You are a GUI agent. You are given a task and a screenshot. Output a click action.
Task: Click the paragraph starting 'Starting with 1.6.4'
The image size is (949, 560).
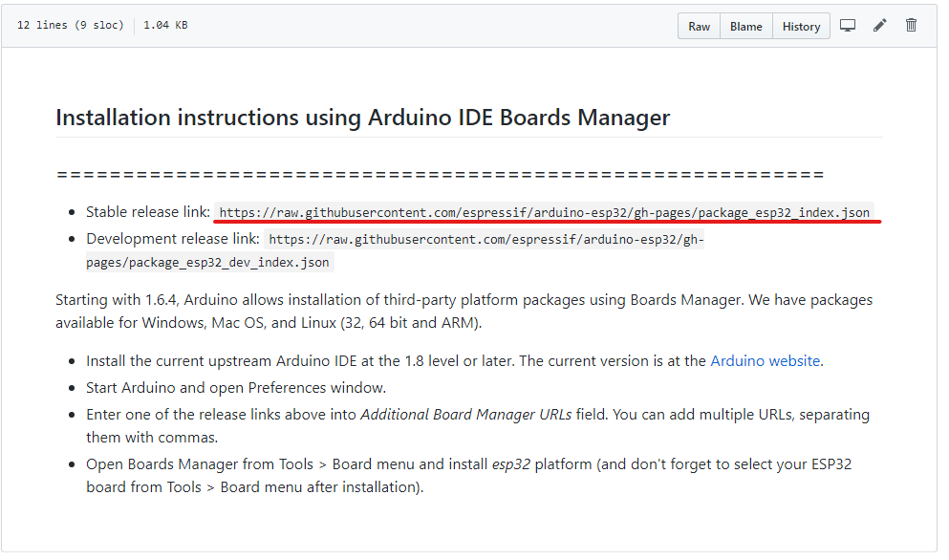pos(464,312)
